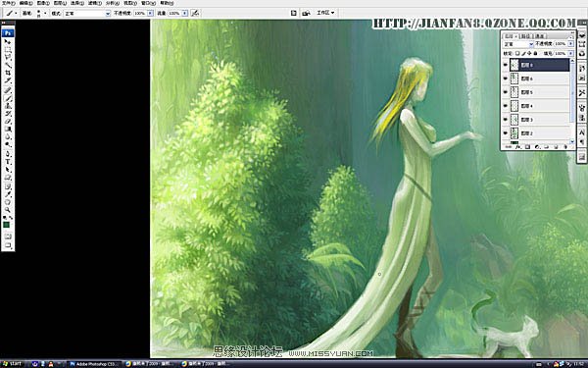Switch to the Paths tab
588x368 pixels.
click(x=525, y=36)
